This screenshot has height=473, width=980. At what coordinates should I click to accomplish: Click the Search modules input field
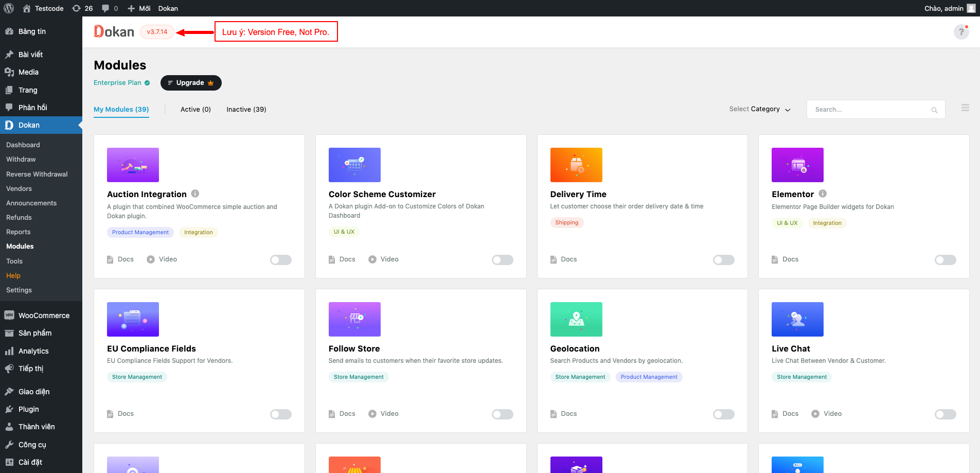click(876, 110)
